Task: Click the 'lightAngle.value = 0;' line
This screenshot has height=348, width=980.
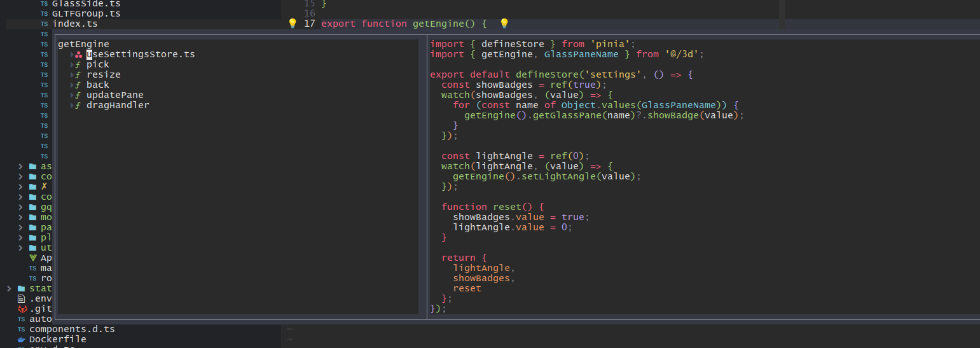Action: [x=513, y=227]
